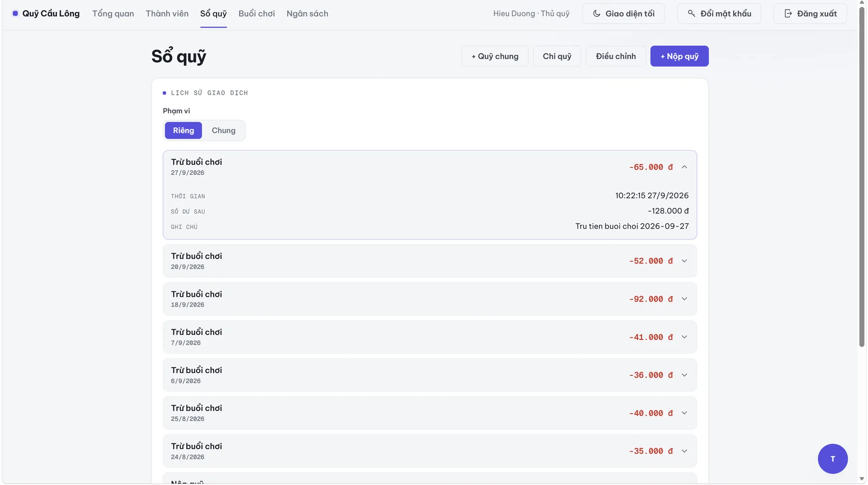The width and height of the screenshot is (868, 485).
Task: Open the Chi quỹ action
Action: [x=557, y=56]
